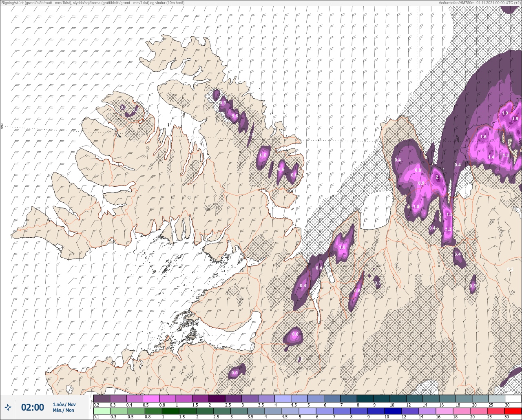
Task: Click the '0.2' label in the upper legend row
Action: 96,405
